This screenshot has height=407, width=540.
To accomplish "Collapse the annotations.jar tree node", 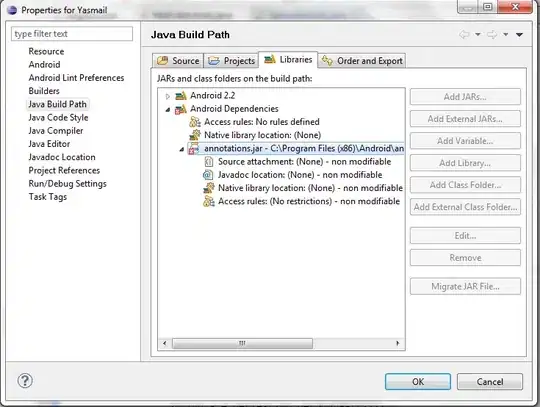I will [181, 149].
